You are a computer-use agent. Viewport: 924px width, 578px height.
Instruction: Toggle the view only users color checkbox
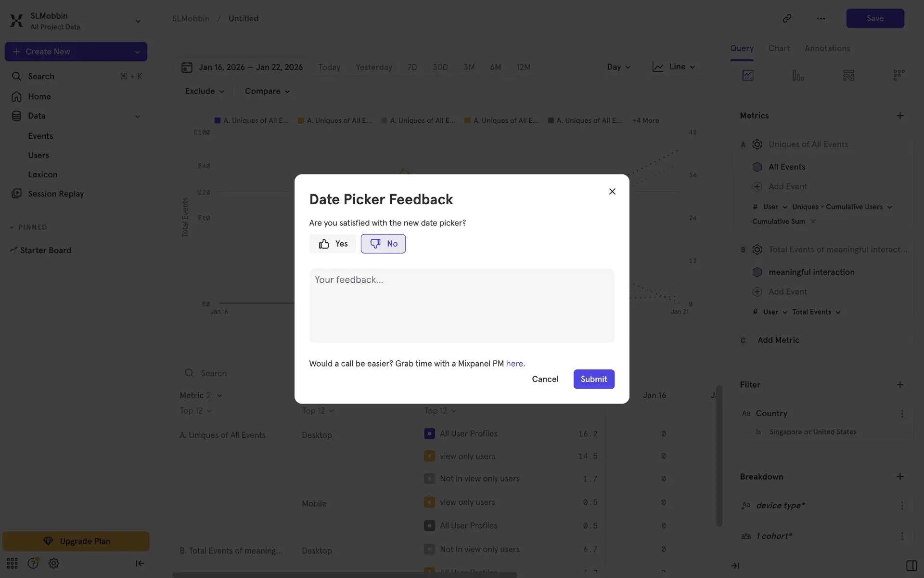click(429, 456)
